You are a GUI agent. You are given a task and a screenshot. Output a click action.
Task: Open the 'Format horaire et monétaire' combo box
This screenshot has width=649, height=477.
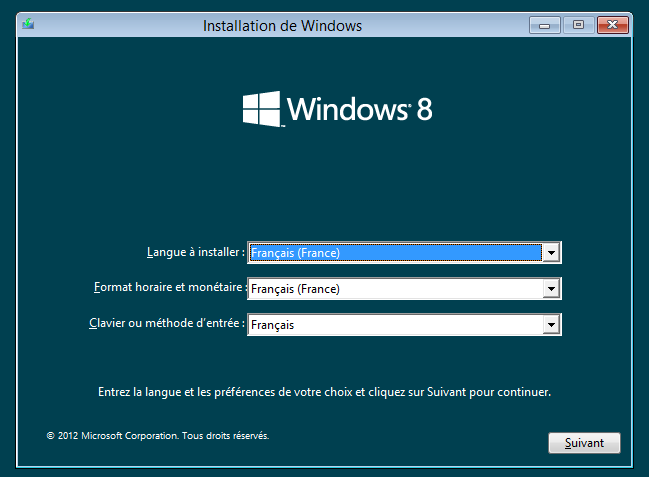[x=394, y=289]
